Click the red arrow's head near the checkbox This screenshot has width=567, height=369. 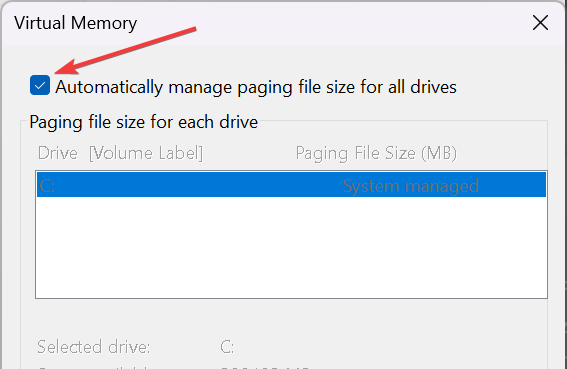tap(65, 68)
